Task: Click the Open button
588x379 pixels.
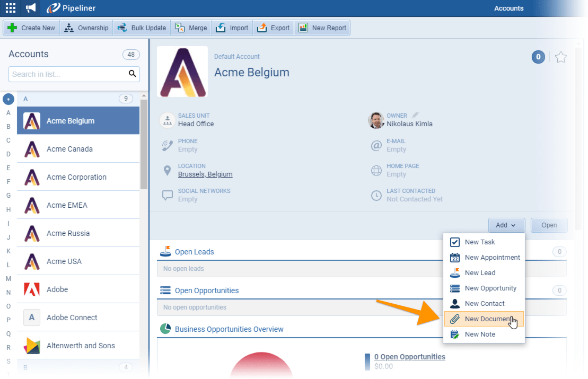Action: tap(549, 225)
